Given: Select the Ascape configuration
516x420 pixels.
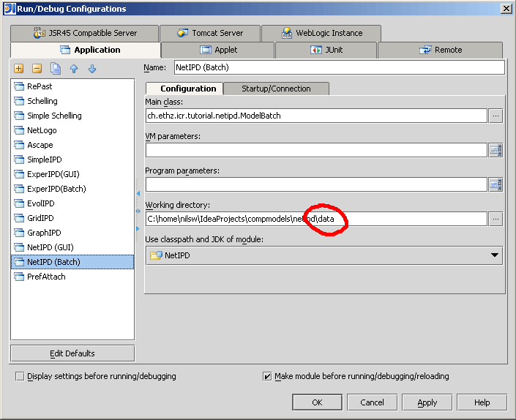Looking at the screenshot, I should tap(72, 145).
